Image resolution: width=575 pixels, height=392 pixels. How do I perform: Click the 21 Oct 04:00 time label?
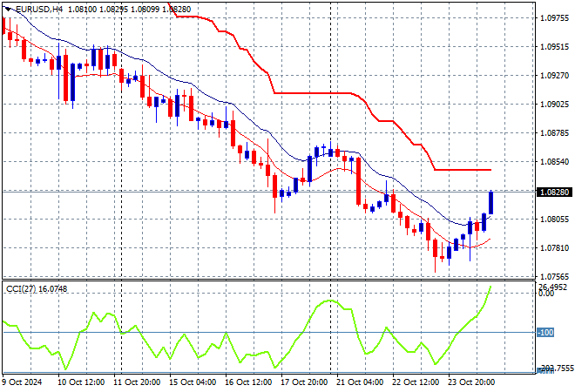tap(360, 382)
